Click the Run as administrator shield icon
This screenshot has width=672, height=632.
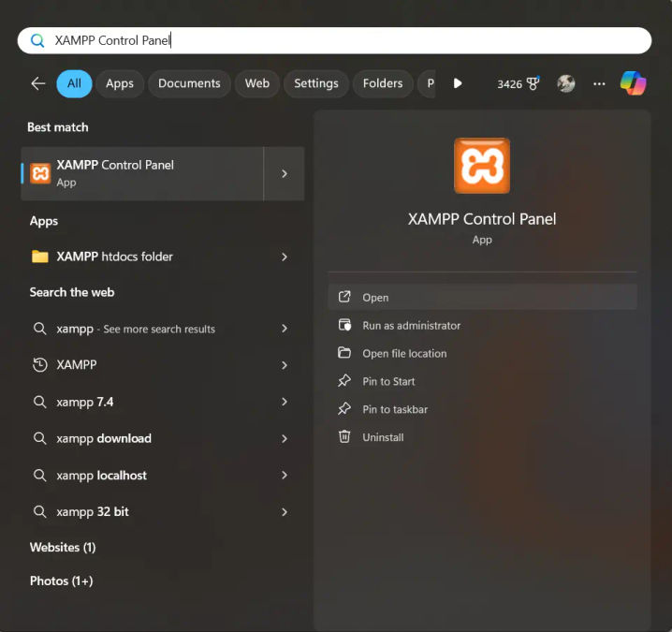pos(344,325)
